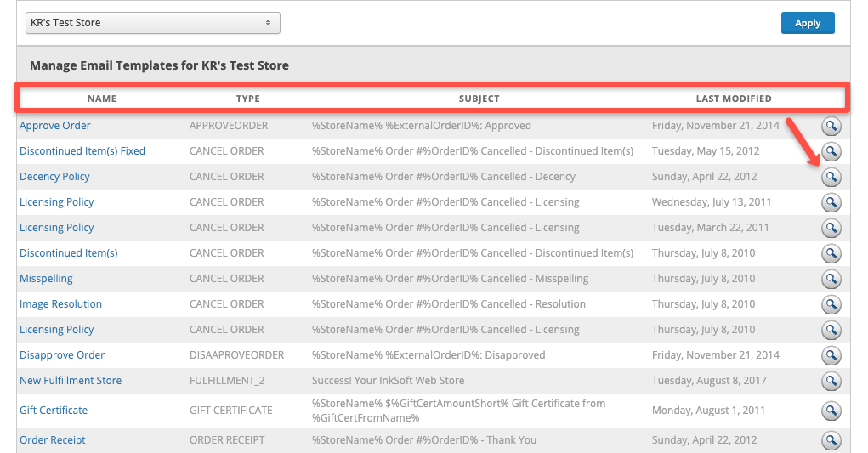868x453 pixels.
Task: Open the Approve Order template link
Action: pos(55,126)
